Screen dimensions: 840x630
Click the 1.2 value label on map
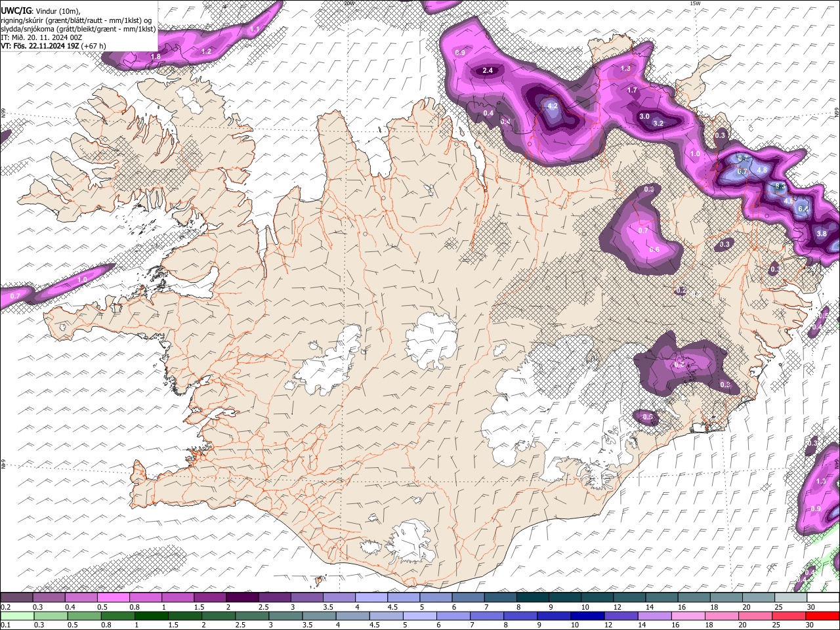tap(206, 51)
